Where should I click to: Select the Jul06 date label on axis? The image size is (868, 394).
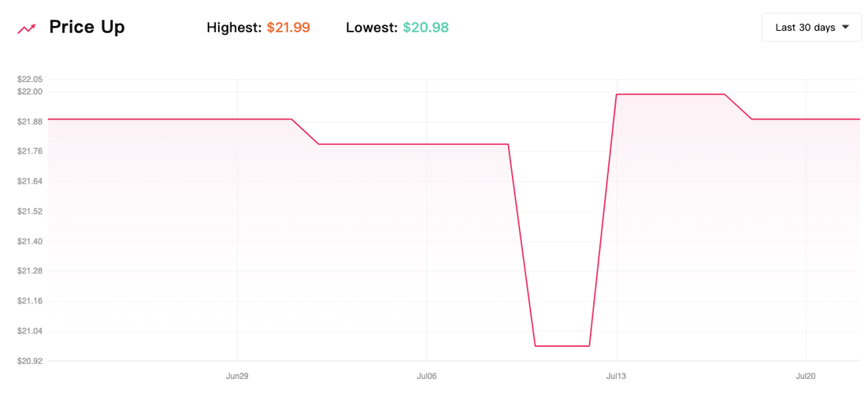427,377
